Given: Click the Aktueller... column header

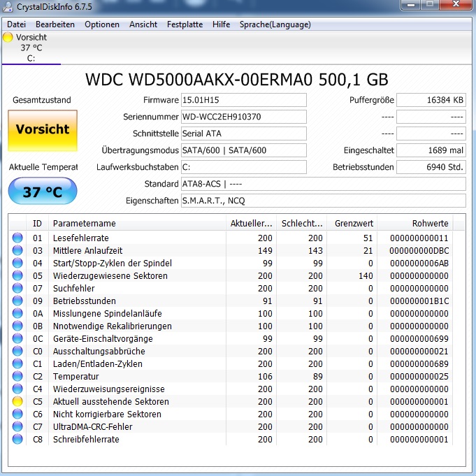Looking at the screenshot, I should tap(251, 224).
